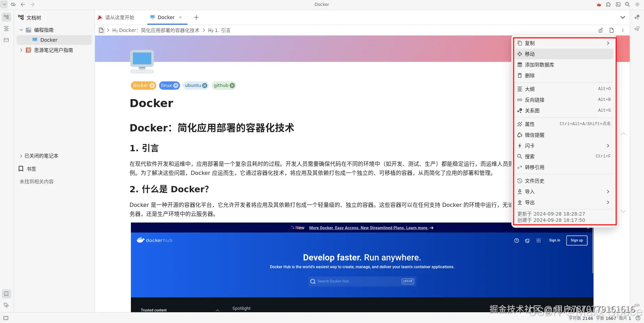Click the Docker document title
644x323 pixels.
(151, 103)
